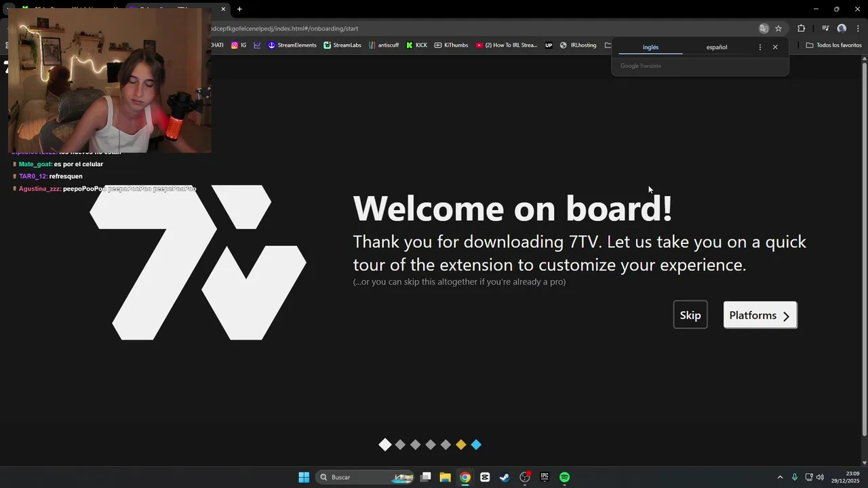Click the Google Translate icon in address bar
Viewport: 868px width, 488px height.
(764, 28)
